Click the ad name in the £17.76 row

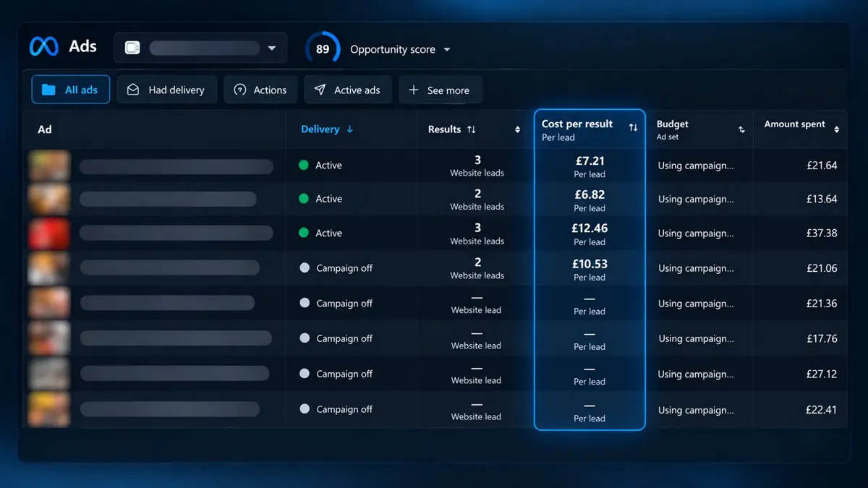(x=176, y=338)
